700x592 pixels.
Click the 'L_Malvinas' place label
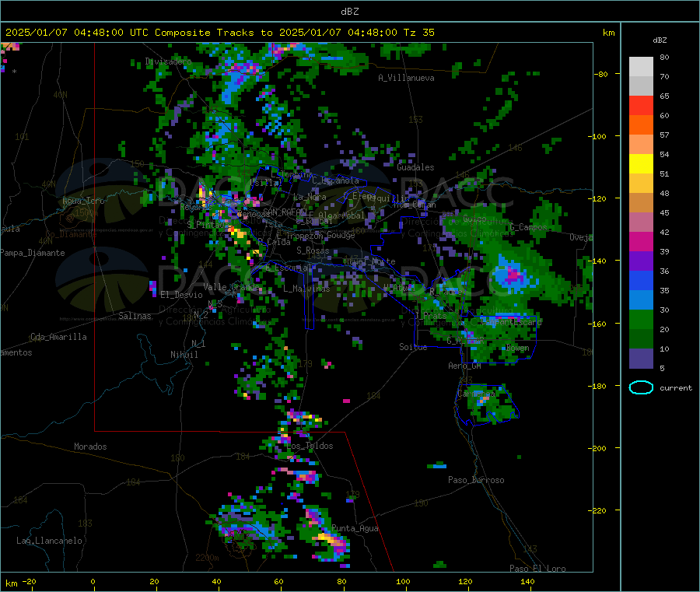pos(306,289)
